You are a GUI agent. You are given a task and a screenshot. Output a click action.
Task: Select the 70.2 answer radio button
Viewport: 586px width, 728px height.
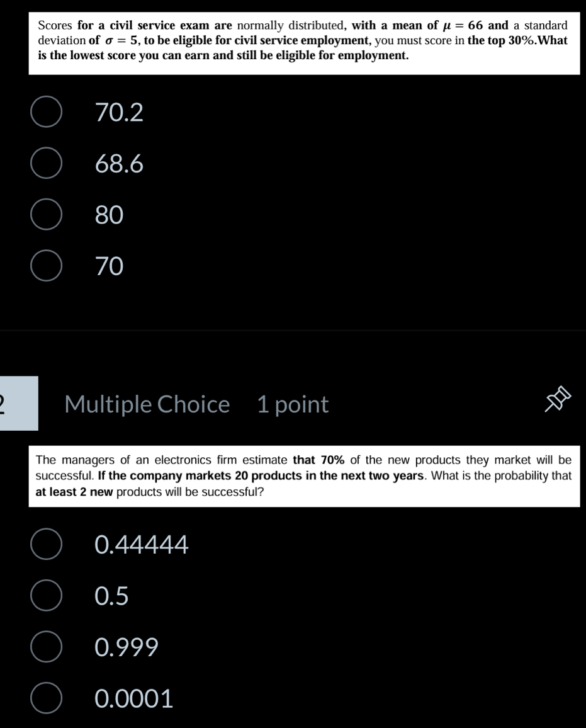(x=46, y=112)
